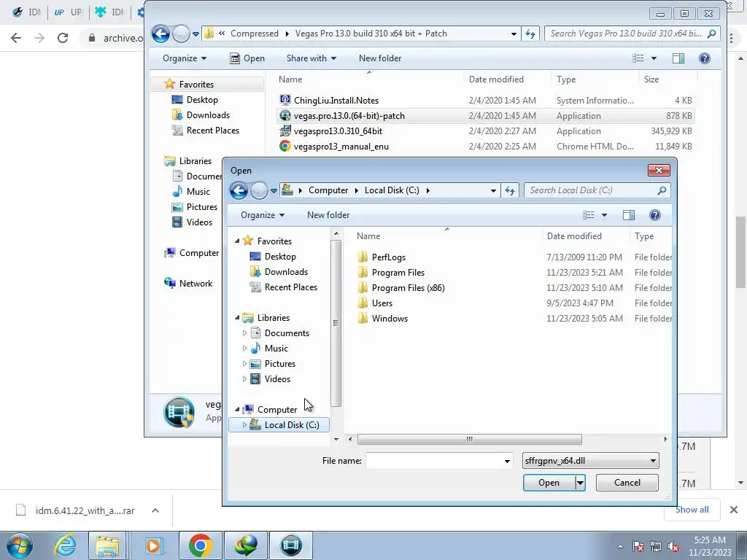Viewport: 747px width, 560px height.
Task: Expand Documents library in Open dialog
Action: point(245,332)
